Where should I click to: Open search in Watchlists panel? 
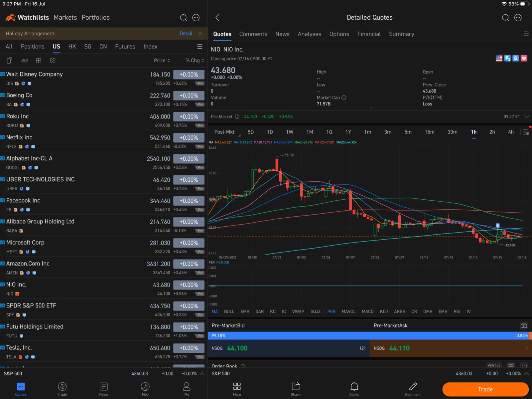point(183,18)
